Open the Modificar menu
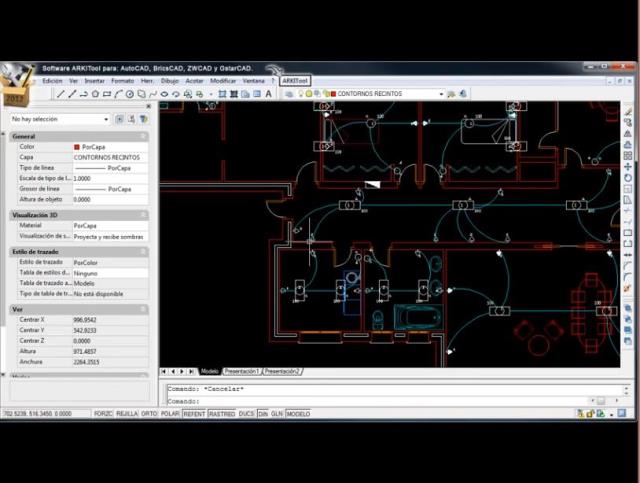640x483 pixels. click(x=223, y=81)
